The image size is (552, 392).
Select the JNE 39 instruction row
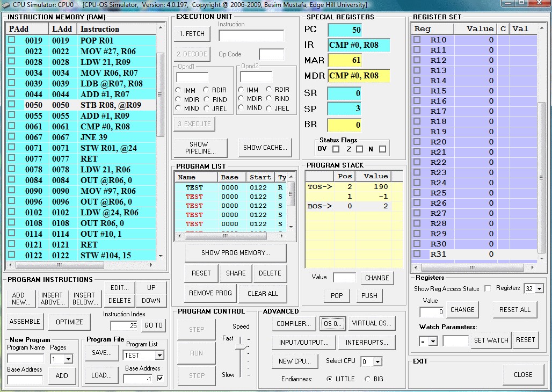pos(81,137)
